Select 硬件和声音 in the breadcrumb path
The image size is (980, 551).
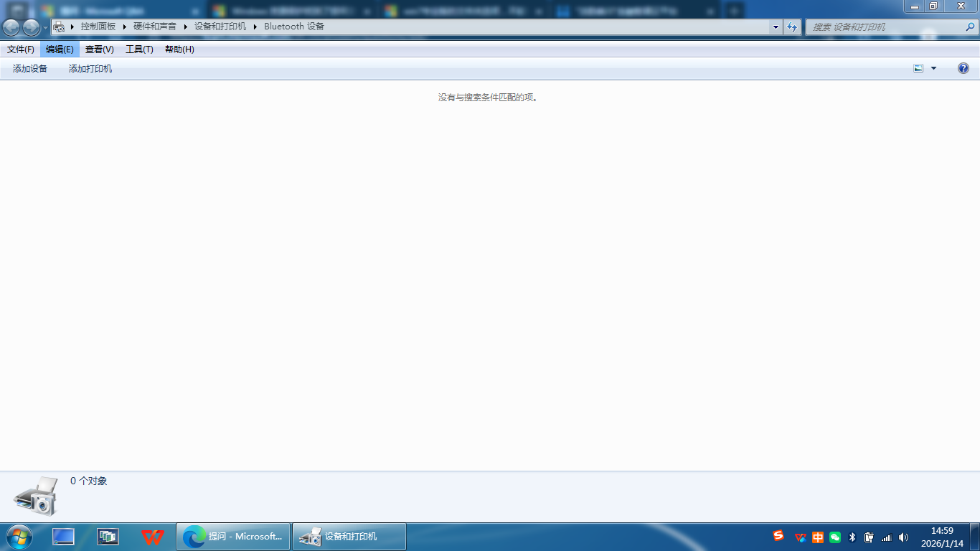pos(155,27)
